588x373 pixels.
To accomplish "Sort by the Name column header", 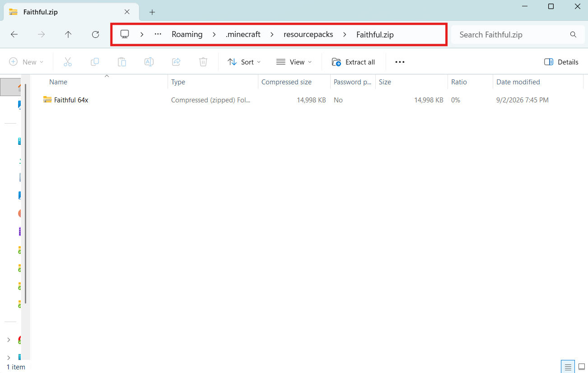I will (107, 82).
